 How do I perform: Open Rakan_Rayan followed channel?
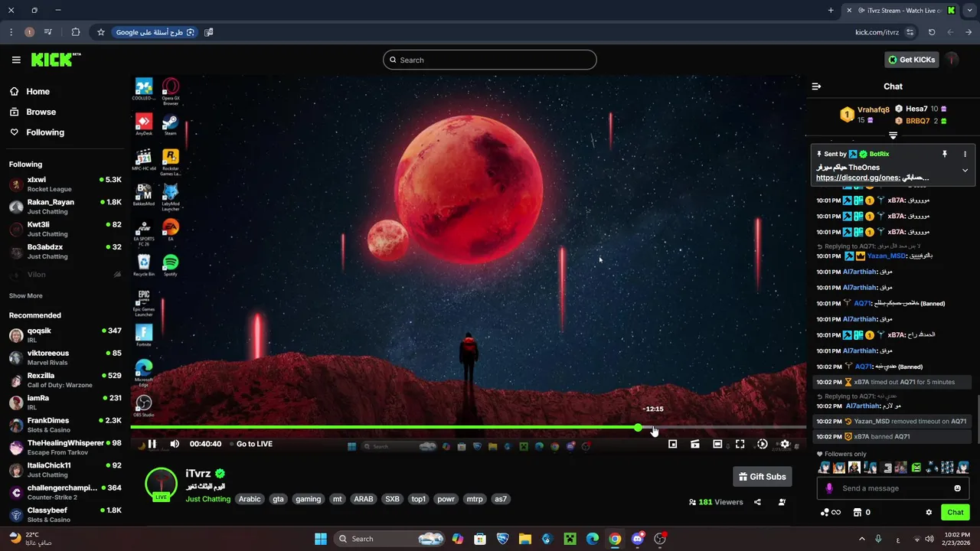click(65, 207)
